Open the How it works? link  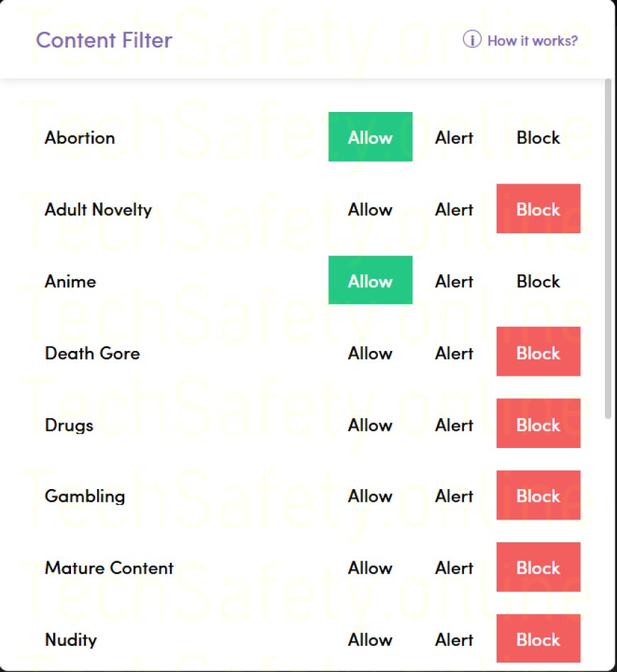pyautogui.click(x=532, y=40)
